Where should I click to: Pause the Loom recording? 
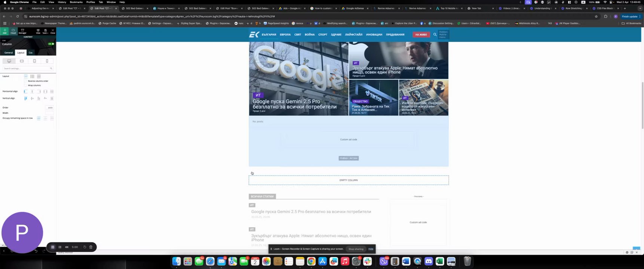60,247
